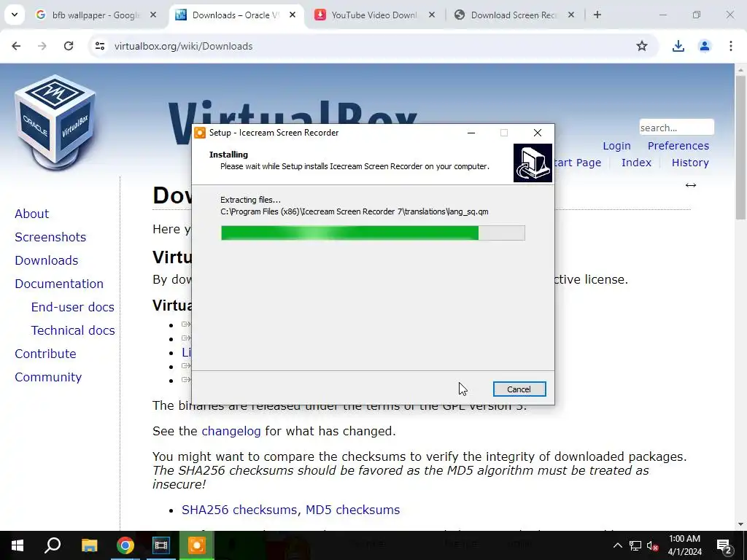747x560 pixels.
Task: Reload the VirtualBox page
Action: click(69, 46)
